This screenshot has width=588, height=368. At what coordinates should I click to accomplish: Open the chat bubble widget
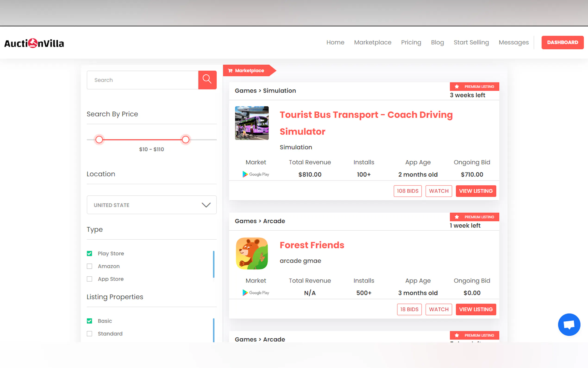(569, 324)
